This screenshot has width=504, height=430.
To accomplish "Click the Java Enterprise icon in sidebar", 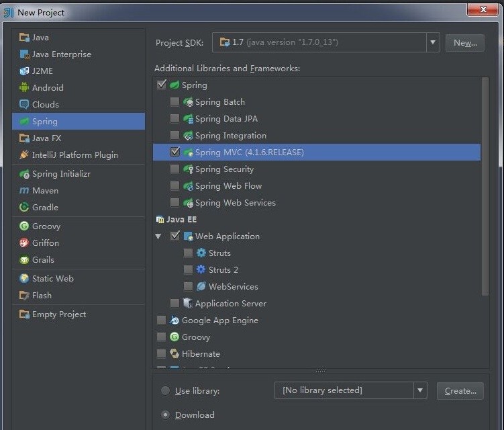I will 24,54.
